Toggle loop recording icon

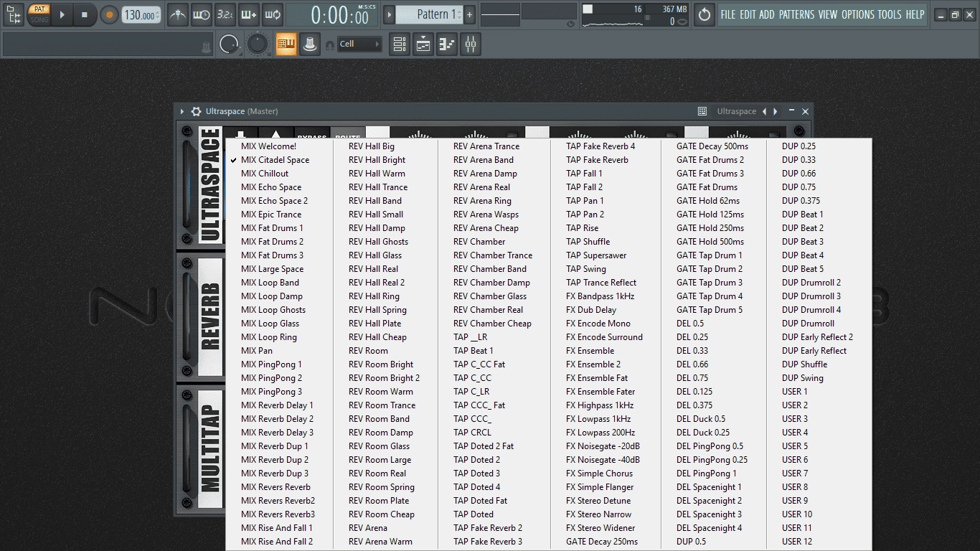pyautogui.click(x=272, y=14)
